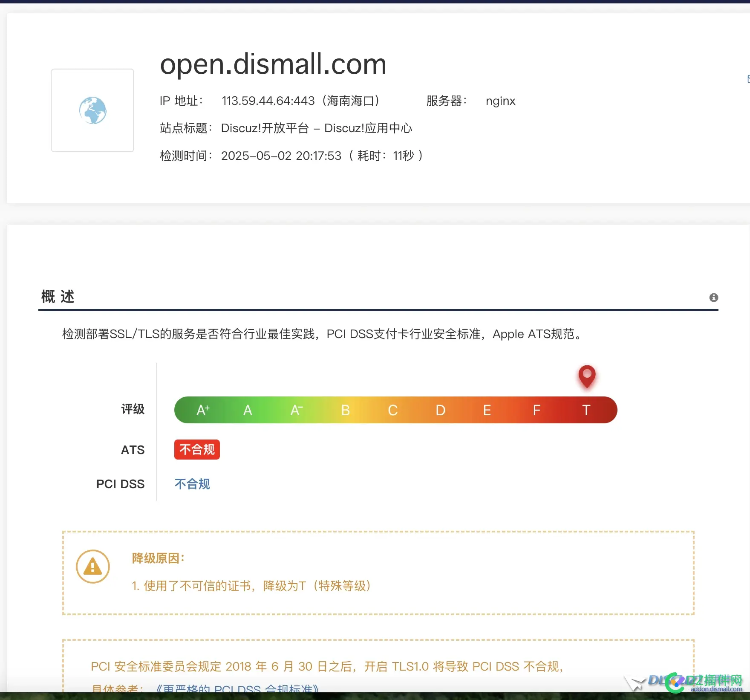Image resolution: width=750 pixels, height=700 pixels.
Task: Click the red location pin above grade T
Action: (587, 377)
